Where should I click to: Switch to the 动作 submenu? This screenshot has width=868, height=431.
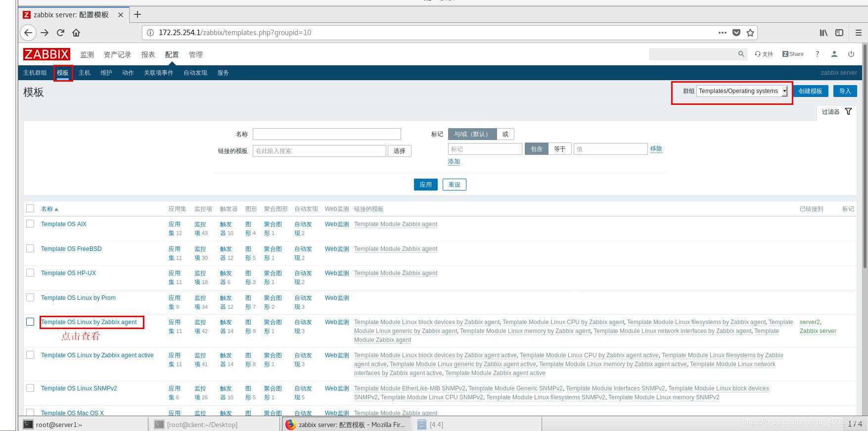[128, 73]
